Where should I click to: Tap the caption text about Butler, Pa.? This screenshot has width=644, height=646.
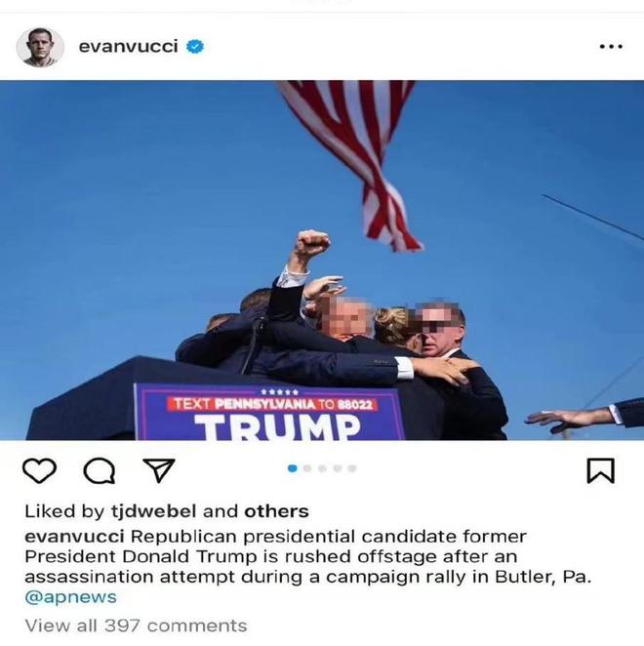coord(307,556)
